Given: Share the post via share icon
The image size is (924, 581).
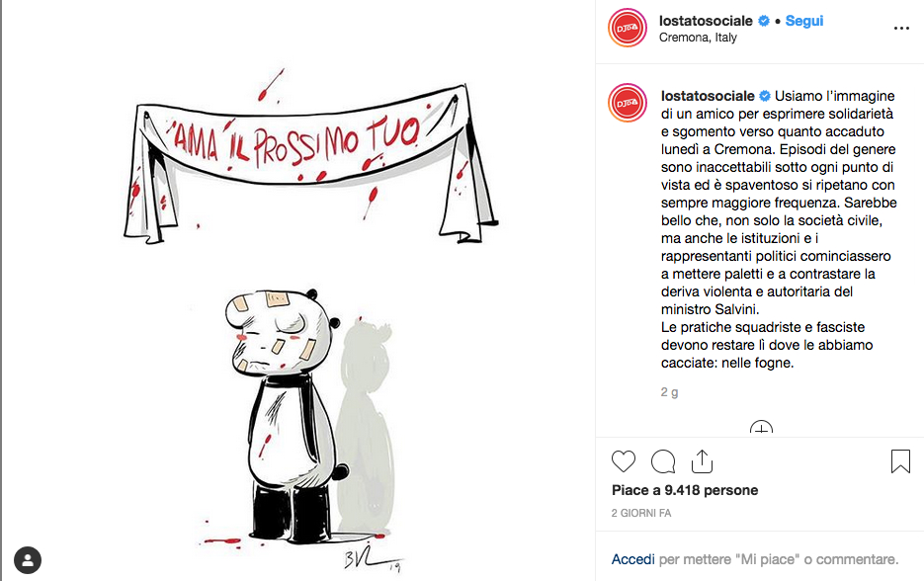Looking at the screenshot, I should click(x=702, y=461).
